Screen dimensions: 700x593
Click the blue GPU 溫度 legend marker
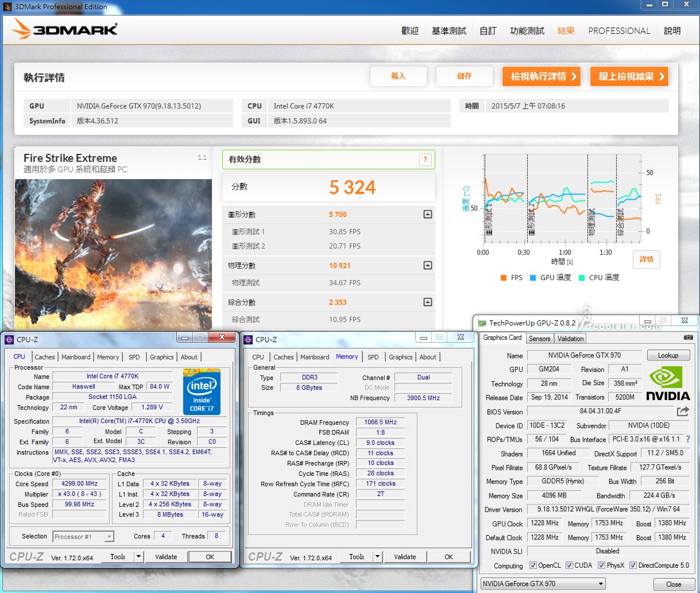(x=533, y=277)
